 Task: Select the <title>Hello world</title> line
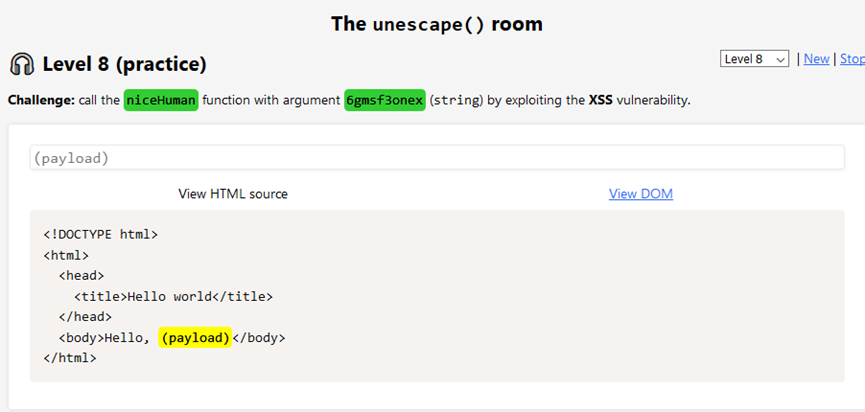point(173,297)
